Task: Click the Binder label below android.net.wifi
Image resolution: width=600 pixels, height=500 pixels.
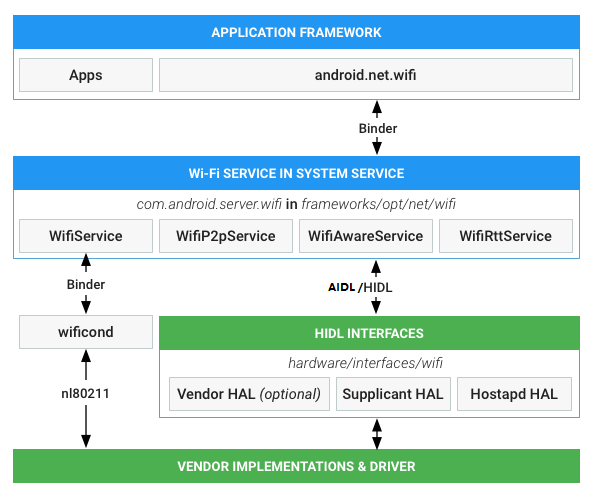Action: [378, 129]
